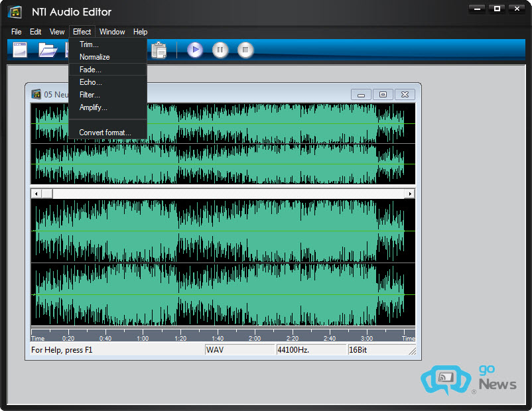The image size is (532, 411).
Task: Stop playback with the Stop button
Action: 245,50
